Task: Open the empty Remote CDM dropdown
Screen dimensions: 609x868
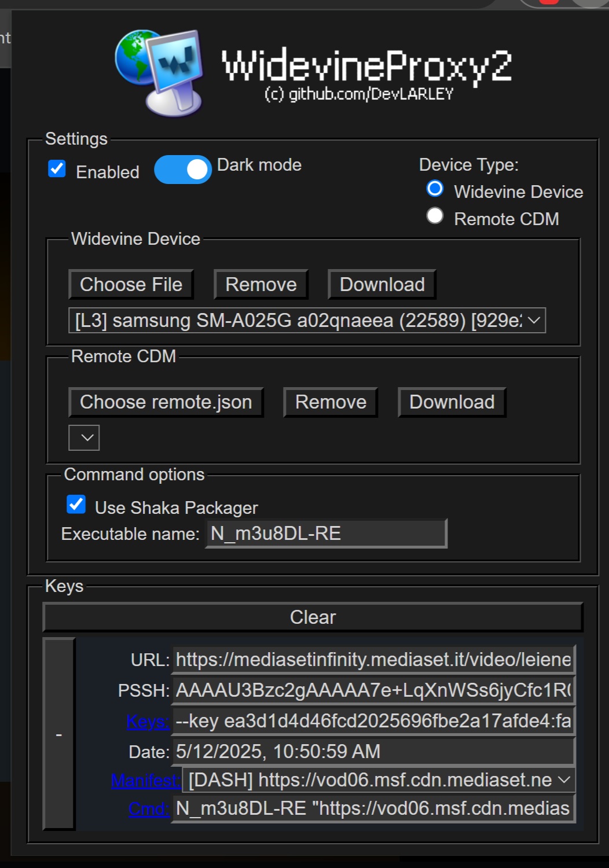Action: pyautogui.click(x=84, y=437)
